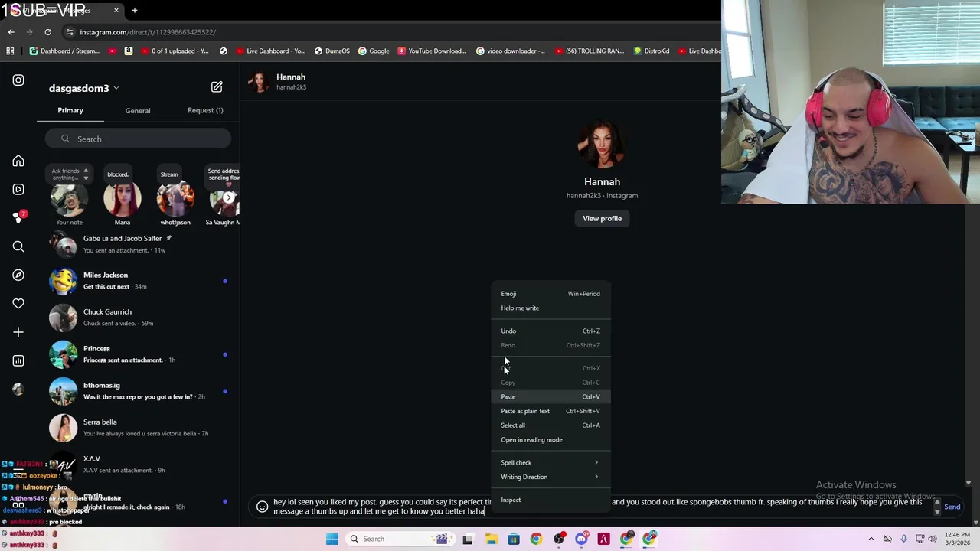Choose Select all in context menu

pyautogui.click(x=550, y=425)
